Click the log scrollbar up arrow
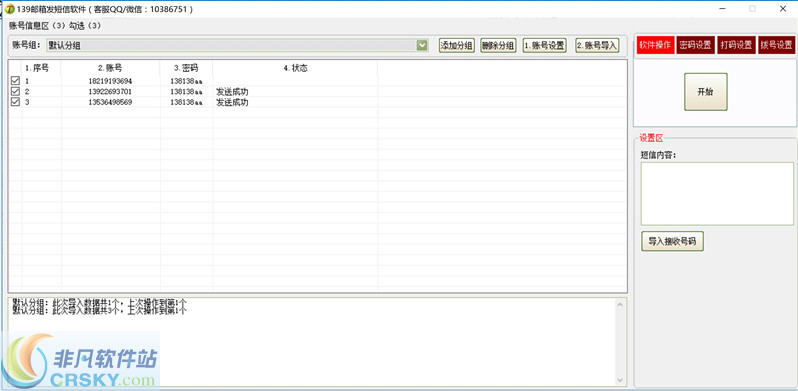This screenshot has height=391, width=798. 620,304
